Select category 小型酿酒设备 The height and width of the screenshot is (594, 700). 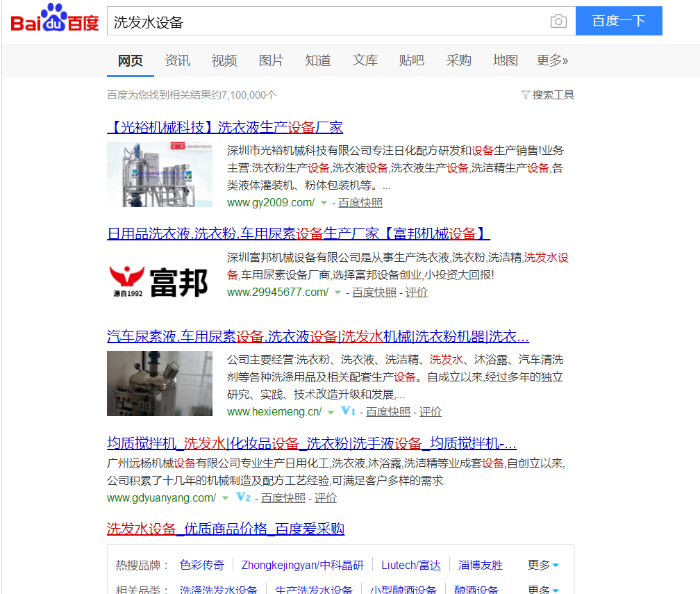(403, 590)
